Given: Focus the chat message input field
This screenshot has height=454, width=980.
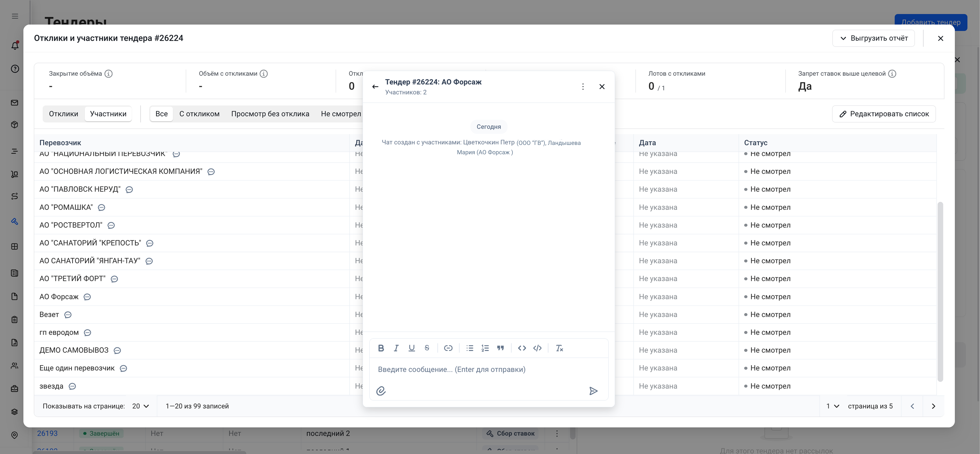Looking at the screenshot, I should click(489, 370).
